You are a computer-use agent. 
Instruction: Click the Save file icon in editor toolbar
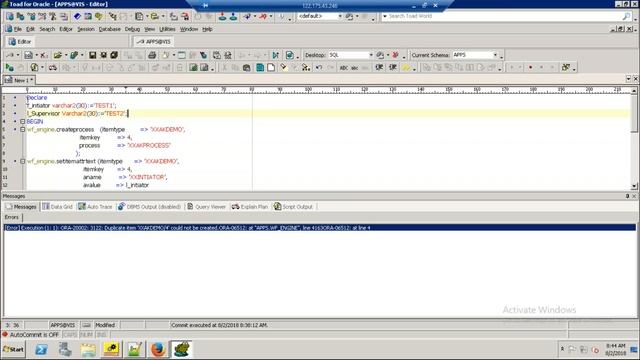pos(93,55)
